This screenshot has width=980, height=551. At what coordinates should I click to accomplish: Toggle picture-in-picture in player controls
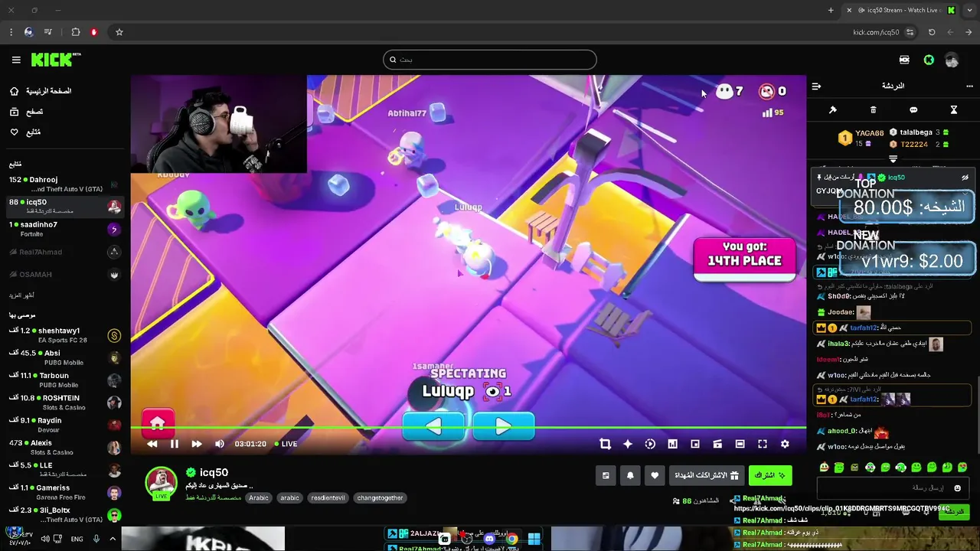[695, 444]
